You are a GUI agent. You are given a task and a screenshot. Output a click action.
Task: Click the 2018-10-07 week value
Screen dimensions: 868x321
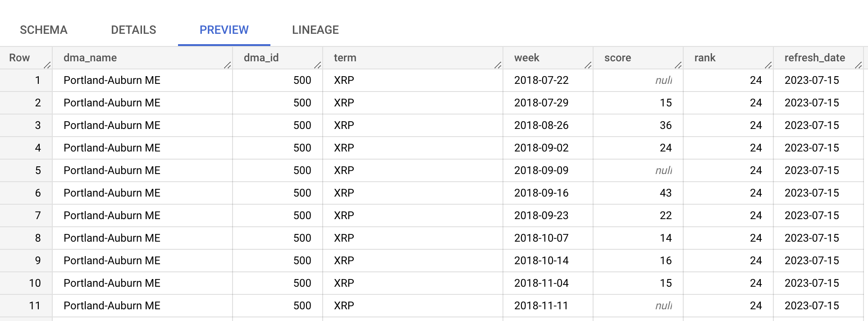pos(542,238)
